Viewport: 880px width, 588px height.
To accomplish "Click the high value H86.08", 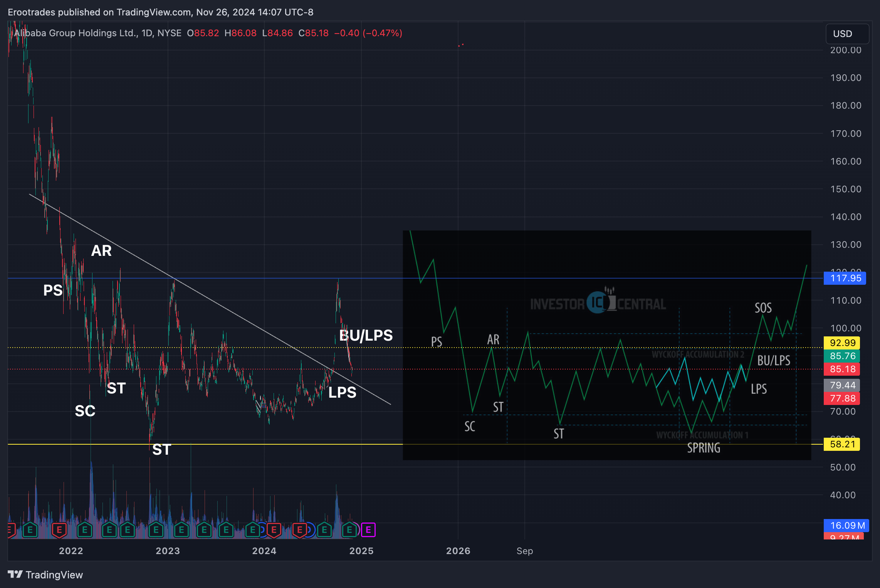I will (240, 33).
